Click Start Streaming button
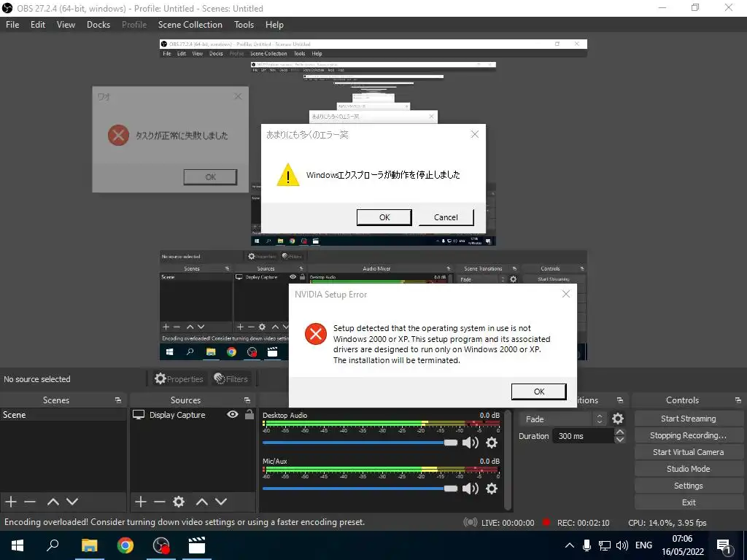The width and height of the screenshot is (747, 560). (x=689, y=419)
